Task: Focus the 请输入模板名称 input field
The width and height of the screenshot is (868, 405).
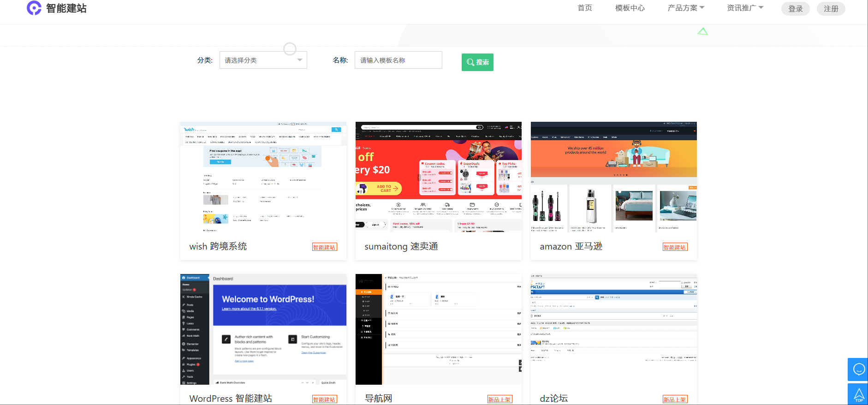Action: tap(398, 60)
